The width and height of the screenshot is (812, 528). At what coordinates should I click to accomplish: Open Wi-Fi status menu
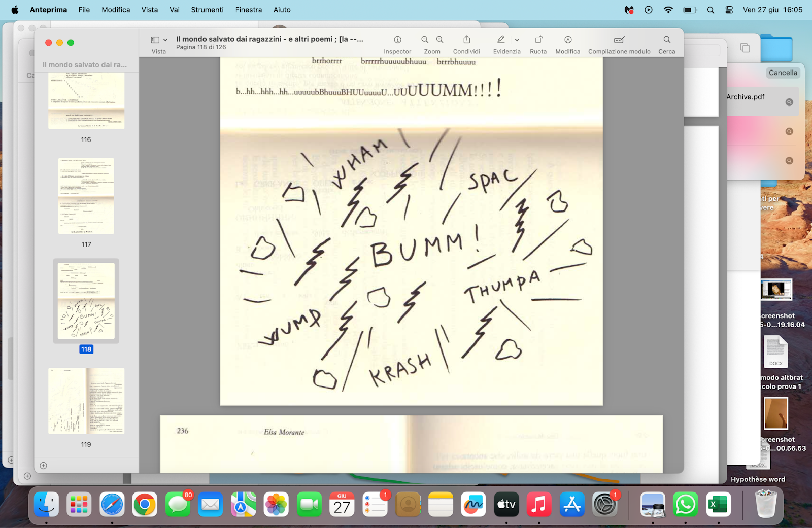668,10
